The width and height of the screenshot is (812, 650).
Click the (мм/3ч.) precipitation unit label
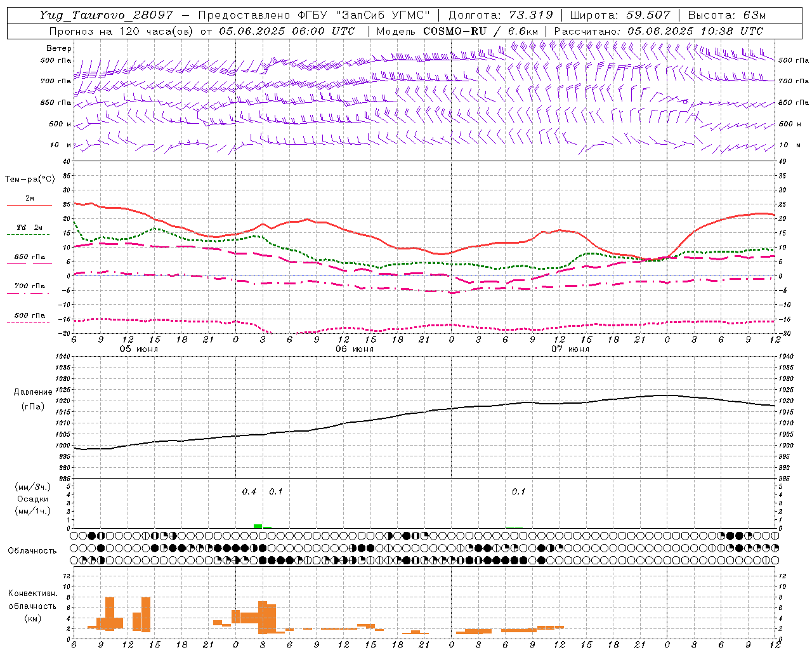(x=33, y=487)
